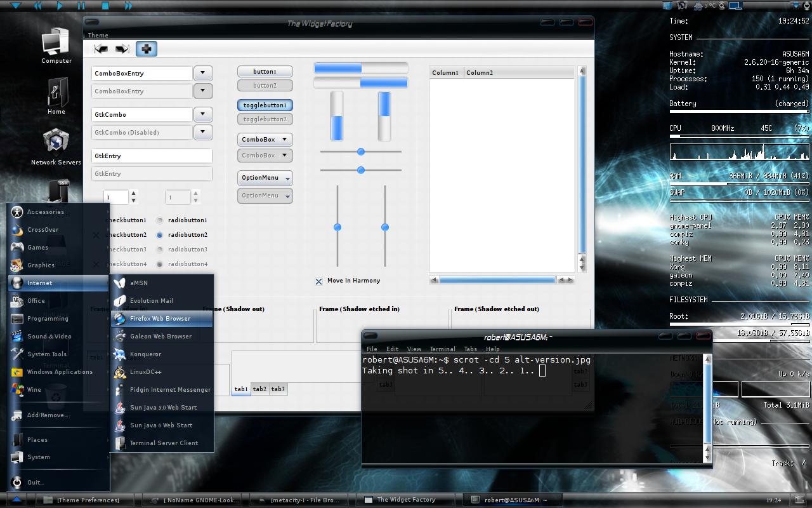This screenshot has width=812, height=508.
Task: Click the fast-forward icon in top panel
Action: coord(129,6)
